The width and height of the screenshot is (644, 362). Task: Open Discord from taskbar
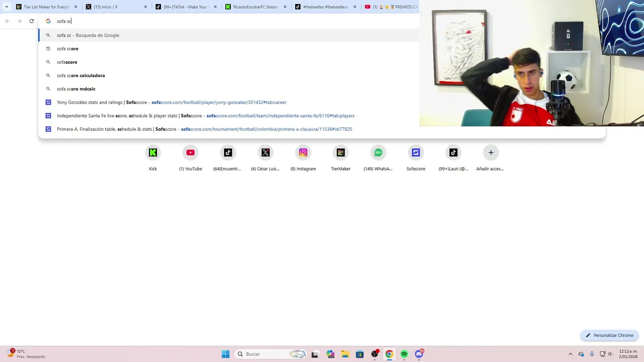419,354
